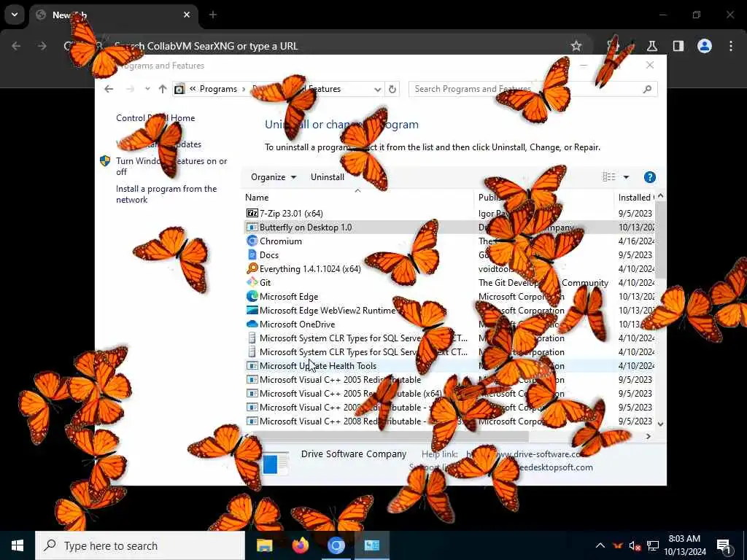Open Chromium from taskbar
Viewport: 747px width, 560px height.
click(x=336, y=545)
